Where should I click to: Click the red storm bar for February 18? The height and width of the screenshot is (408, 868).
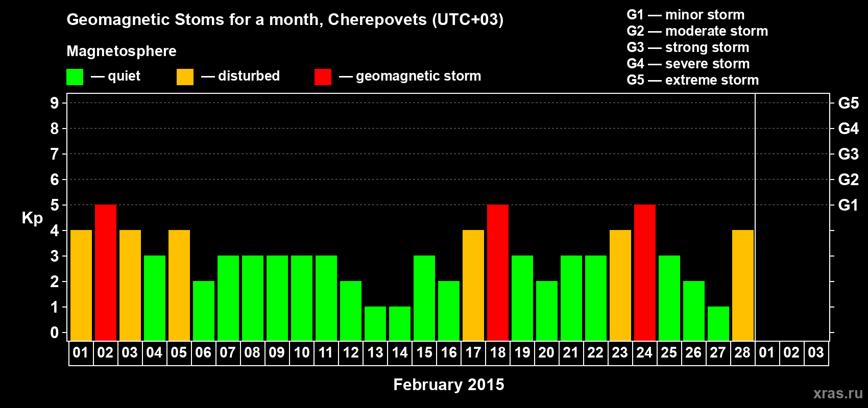498,272
